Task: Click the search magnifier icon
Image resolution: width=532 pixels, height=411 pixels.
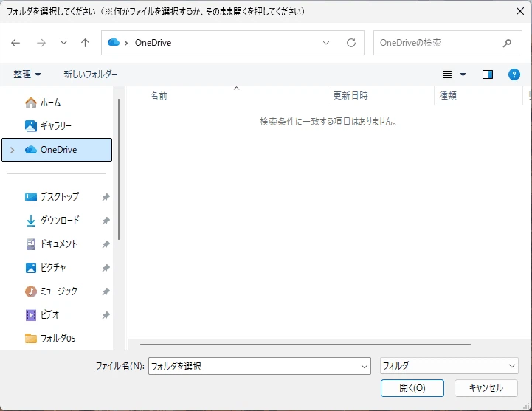Action: 507,43
